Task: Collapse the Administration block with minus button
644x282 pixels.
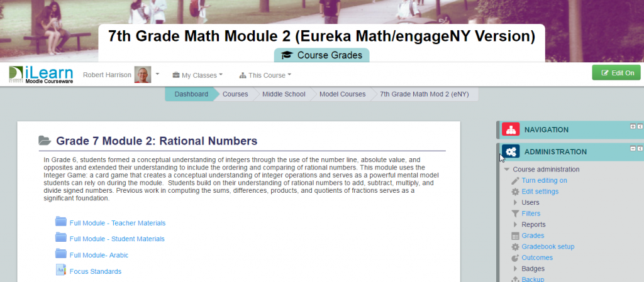Action: (x=633, y=148)
